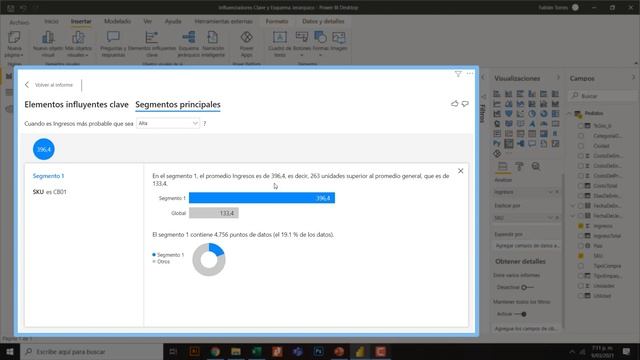The height and width of the screenshot is (360, 640).
Task: Select the Segmentos principales tab
Action: [x=178, y=104]
